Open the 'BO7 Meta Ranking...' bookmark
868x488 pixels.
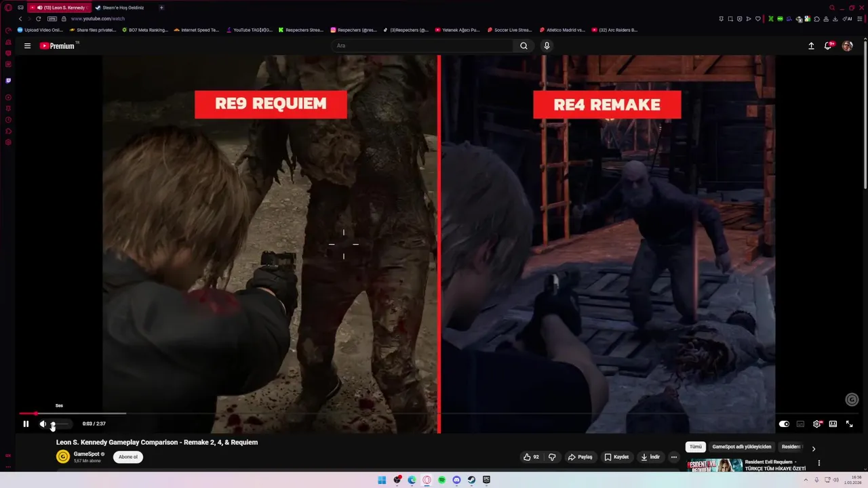pos(144,30)
